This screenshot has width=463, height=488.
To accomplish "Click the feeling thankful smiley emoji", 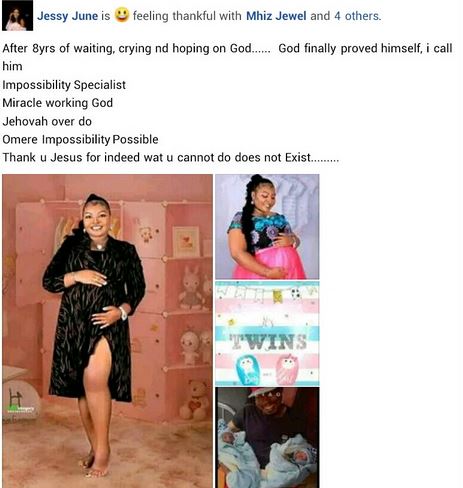I will click(x=121, y=15).
